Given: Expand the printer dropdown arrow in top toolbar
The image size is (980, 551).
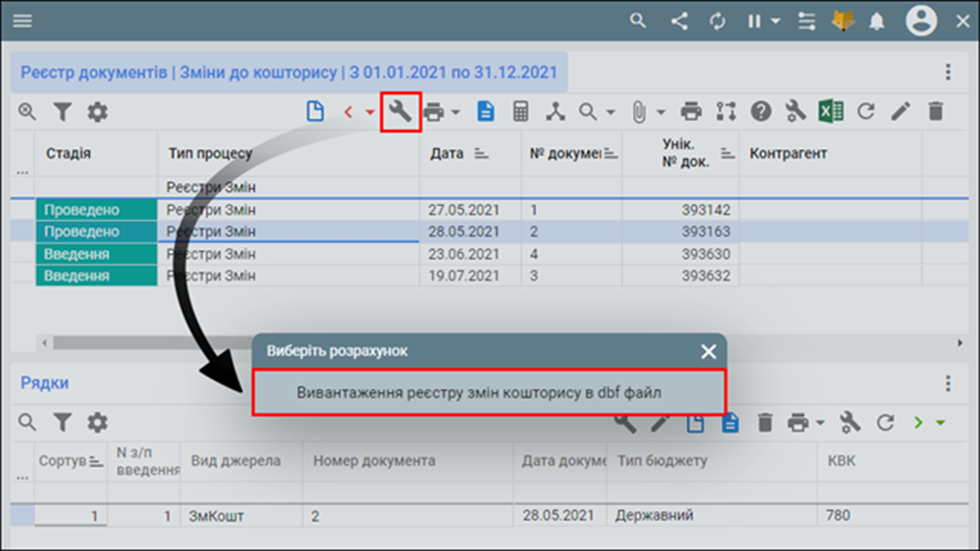Looking at the screenshot, I should (x=456, y=112).
